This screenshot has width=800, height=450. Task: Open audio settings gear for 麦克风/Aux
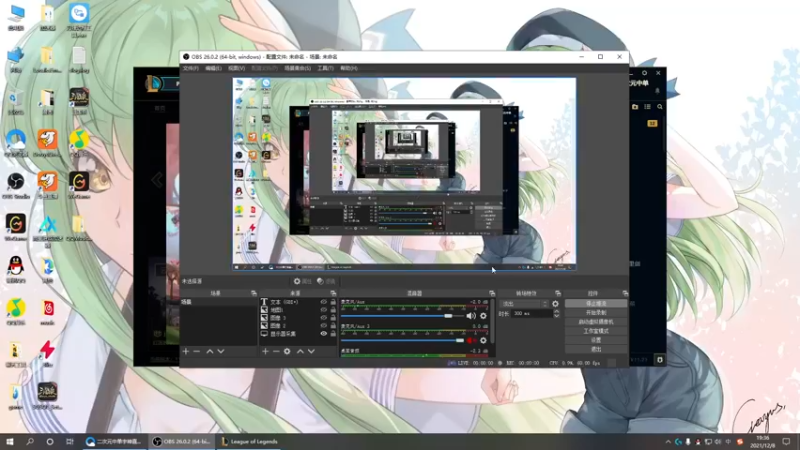(x=483, y=316)
